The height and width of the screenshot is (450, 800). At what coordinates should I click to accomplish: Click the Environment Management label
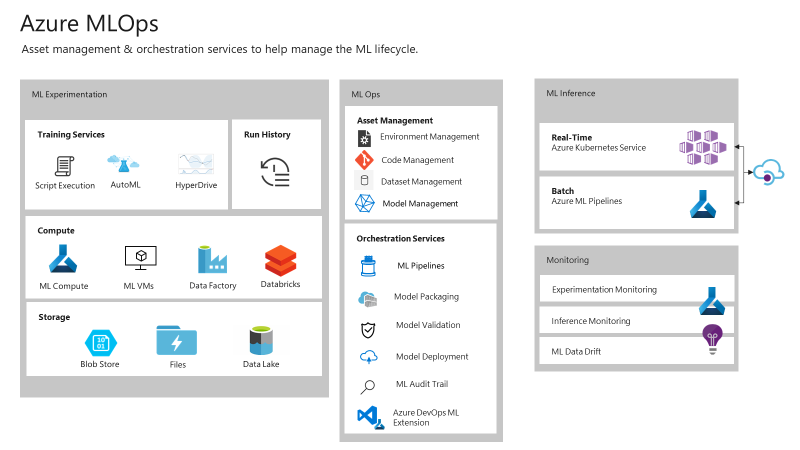pos(430,137)
